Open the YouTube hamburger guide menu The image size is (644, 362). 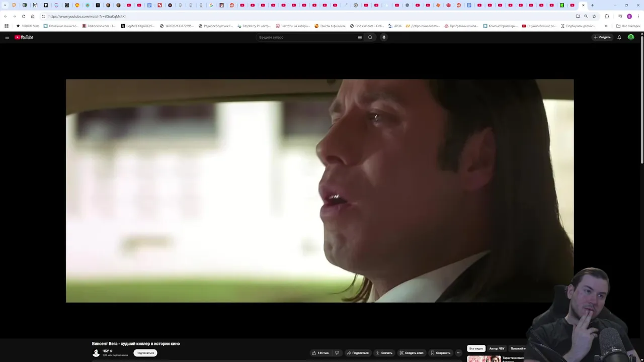click(7, 37)
